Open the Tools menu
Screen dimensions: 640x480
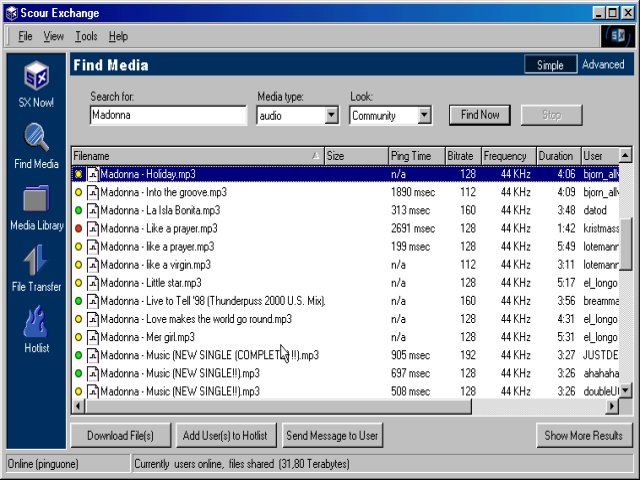click(86, 36)
